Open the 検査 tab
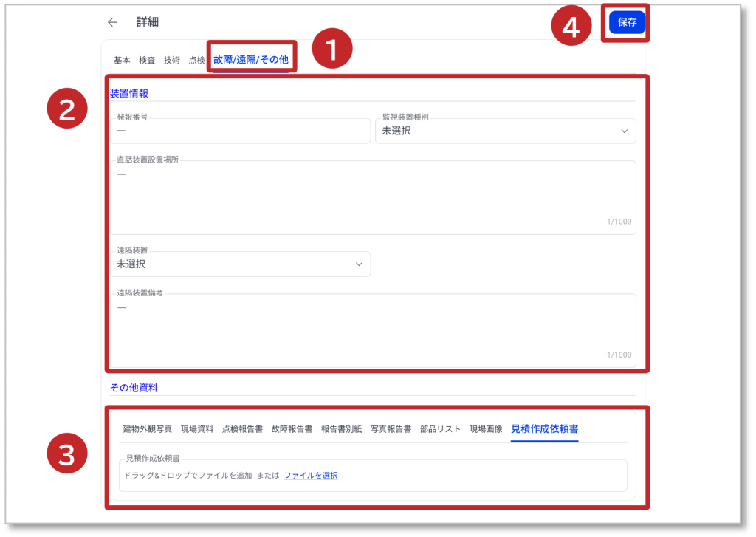 [x=147, y=60]
